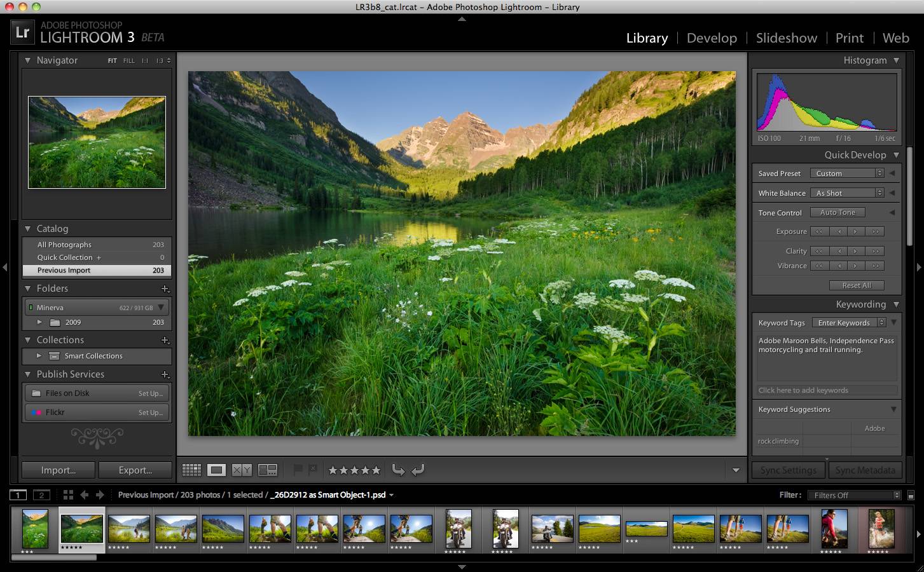This screenshot has height=572, width=924.
Task: Set rating using the five-star control
Action: (x=354, y=470)
